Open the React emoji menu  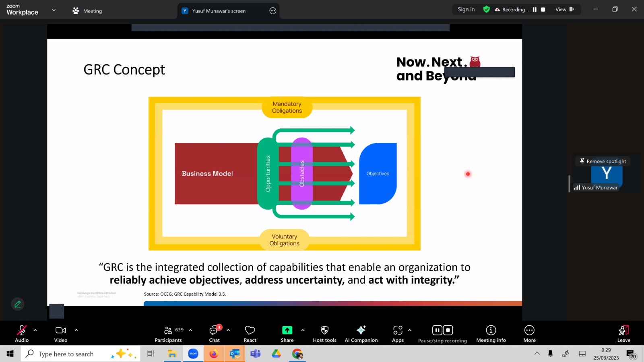[x=250, y=333]
